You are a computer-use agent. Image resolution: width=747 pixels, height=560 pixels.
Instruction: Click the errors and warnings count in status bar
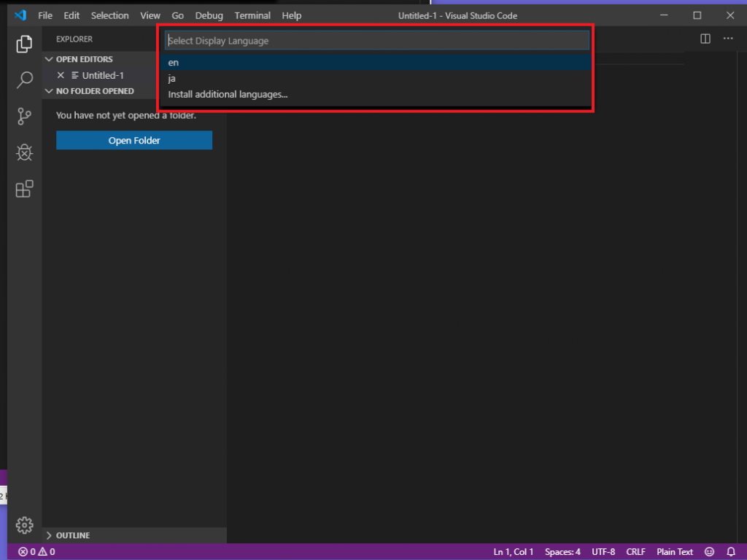click(36, 552)
